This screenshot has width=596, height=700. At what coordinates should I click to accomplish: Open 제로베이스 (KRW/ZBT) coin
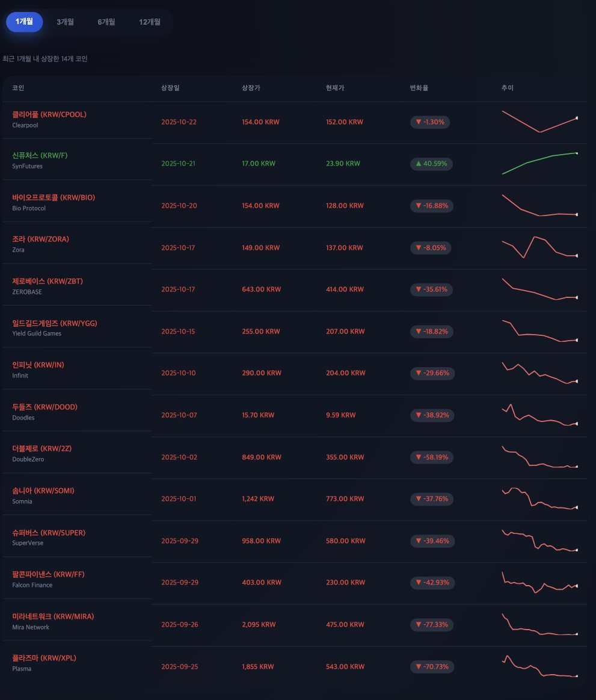48,281
